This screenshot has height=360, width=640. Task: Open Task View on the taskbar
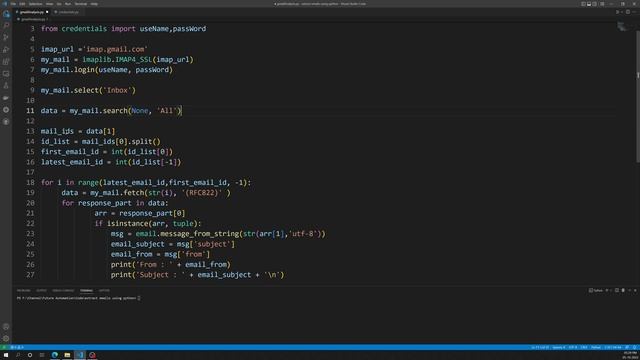(x=42, y=355)
